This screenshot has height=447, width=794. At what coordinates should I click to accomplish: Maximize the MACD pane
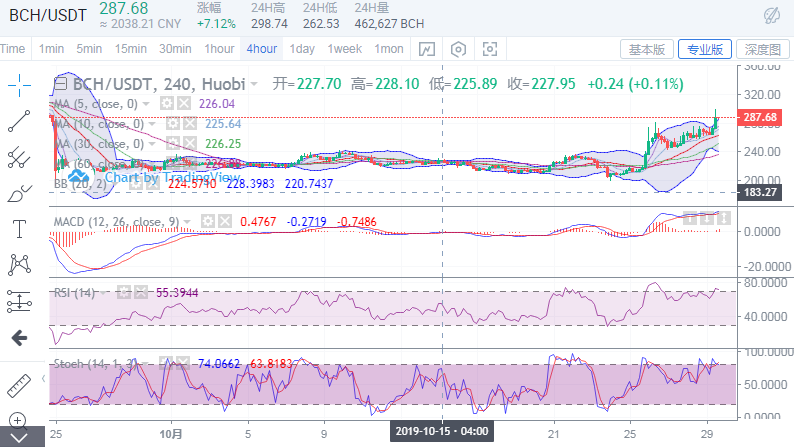tap(724, 218)
